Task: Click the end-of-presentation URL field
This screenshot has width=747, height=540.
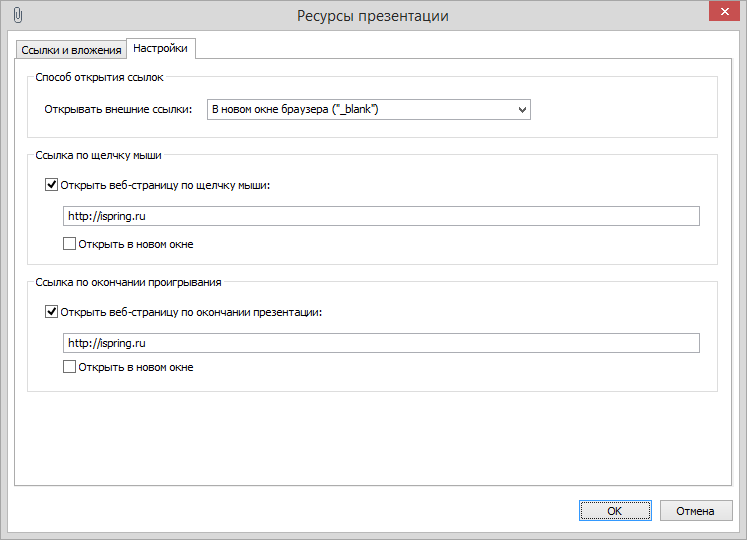Action: (381, 343)
